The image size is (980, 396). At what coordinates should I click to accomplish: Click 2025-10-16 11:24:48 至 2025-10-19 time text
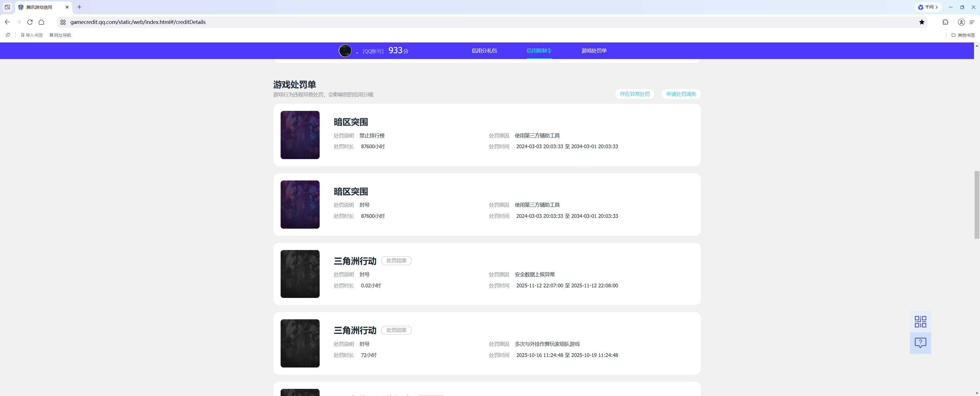point(567,355)
